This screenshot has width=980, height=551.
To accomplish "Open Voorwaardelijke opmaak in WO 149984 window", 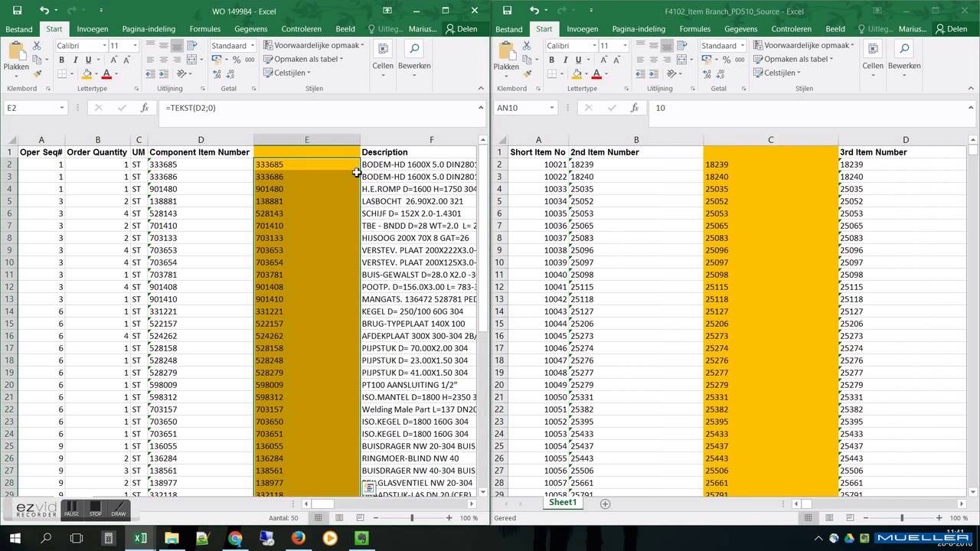I will 312,45.
